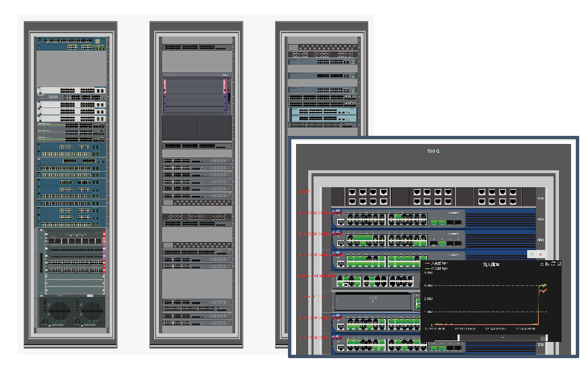The width and height of the screenshot is (588, 371).
Task: Click the green icon above the chart
Action: pos(533,253)
